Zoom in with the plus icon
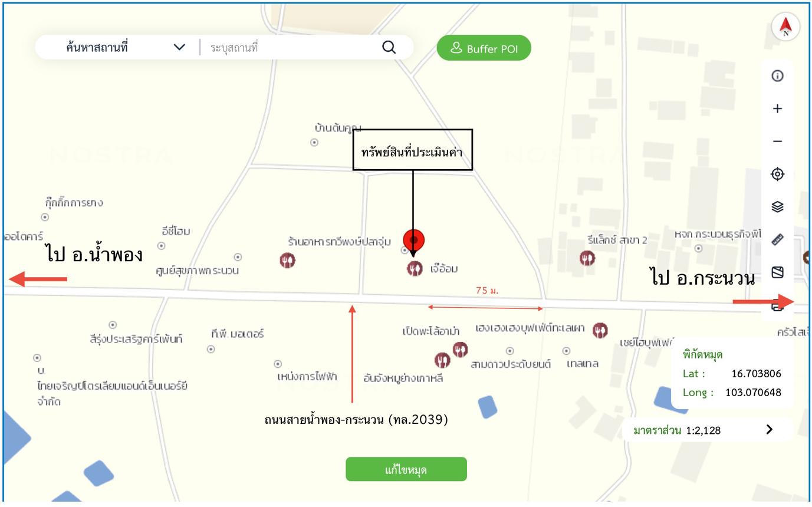 pyautogui.click(x=777, y=108)
